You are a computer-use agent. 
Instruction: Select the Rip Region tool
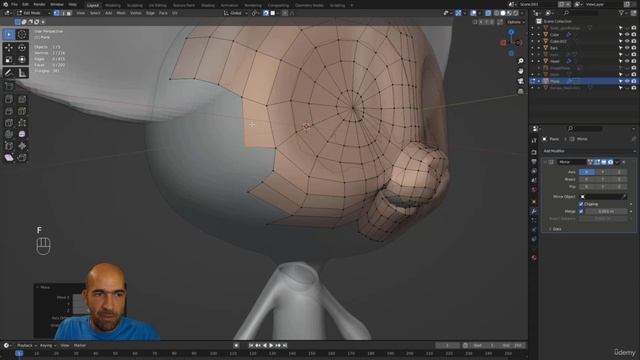point(22,158)
